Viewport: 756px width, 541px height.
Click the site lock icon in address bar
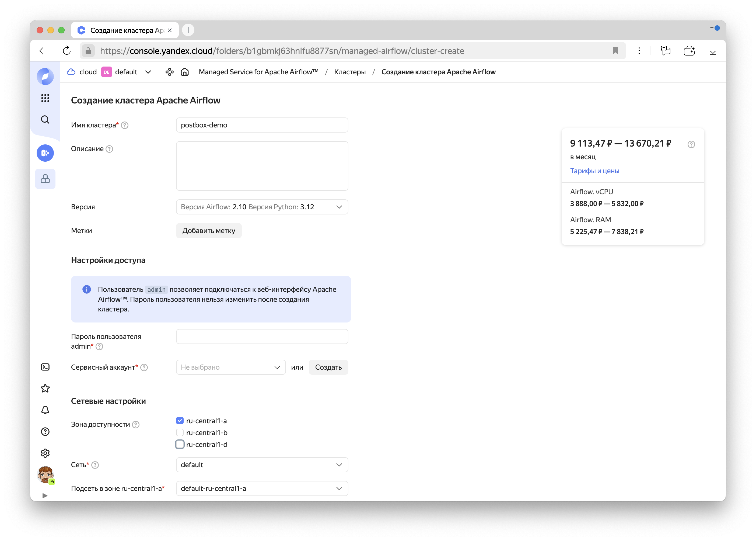tap(88, 51)
